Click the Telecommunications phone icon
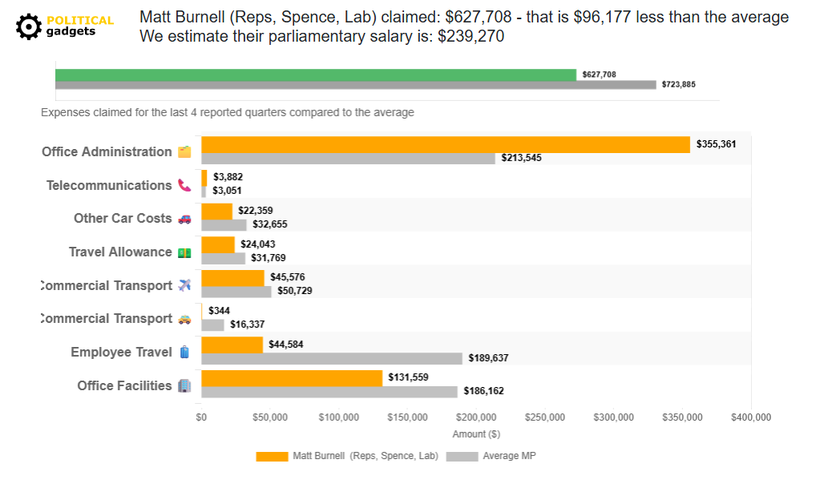Screen dimensions: 824x504 184,186
